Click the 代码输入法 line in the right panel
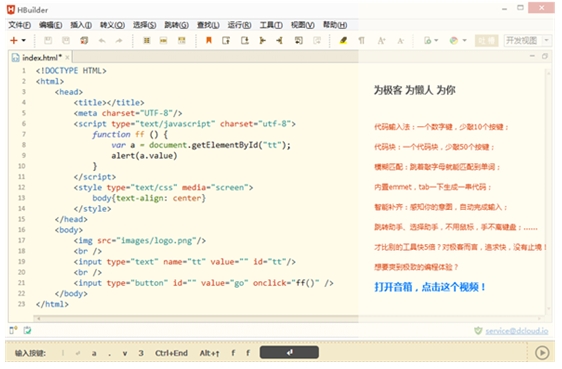 point(441,127)
